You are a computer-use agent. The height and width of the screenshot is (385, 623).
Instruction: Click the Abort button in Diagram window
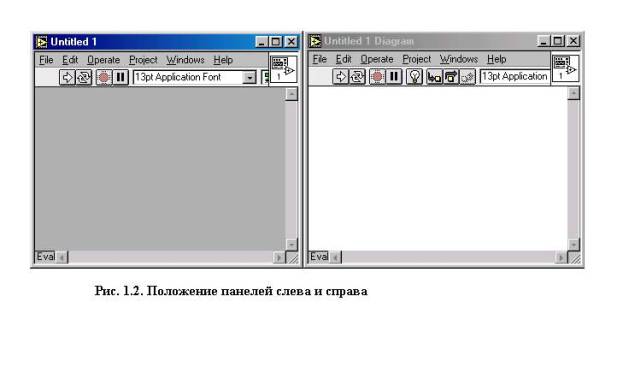(377, 76)
